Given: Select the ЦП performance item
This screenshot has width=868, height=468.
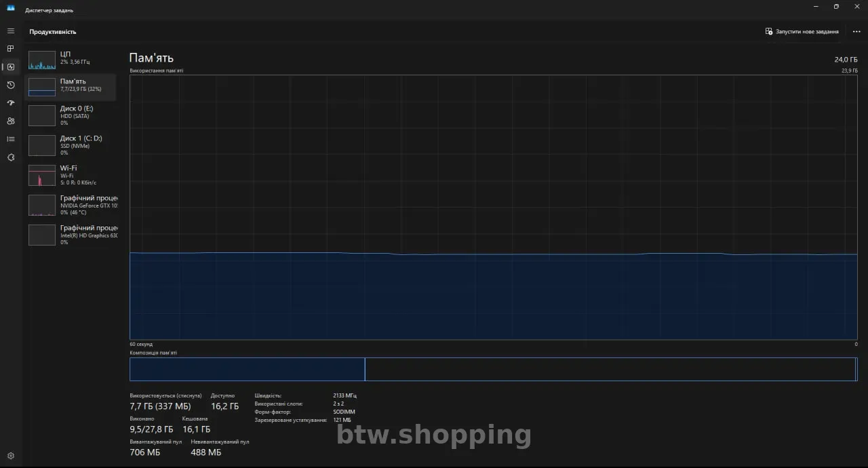Looking at the screenshot, I should tap(71, 58).
